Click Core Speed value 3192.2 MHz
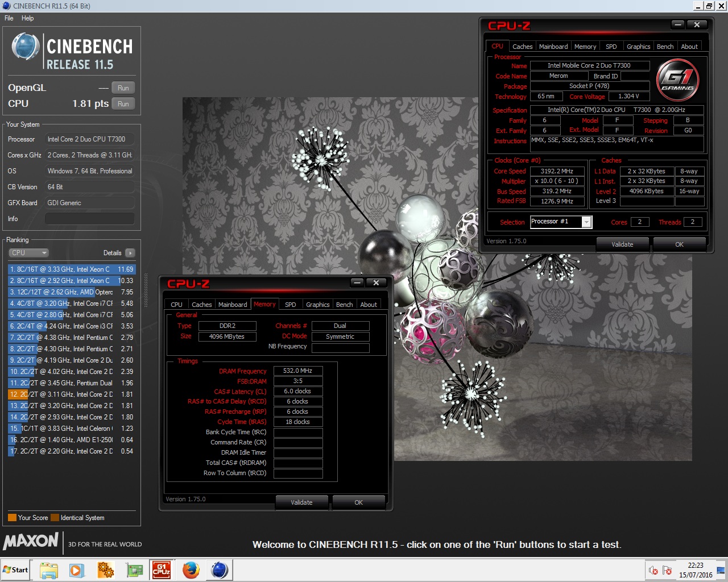This screenshot has width=728, height=582. (557, 171)
